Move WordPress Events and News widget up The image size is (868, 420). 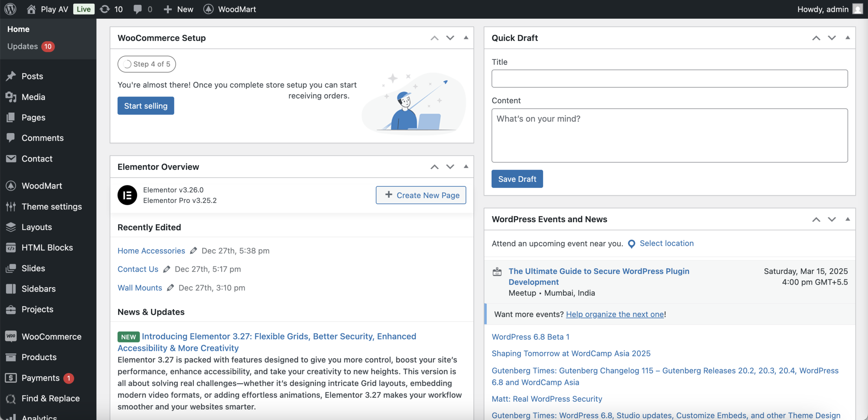pos(816,219)
